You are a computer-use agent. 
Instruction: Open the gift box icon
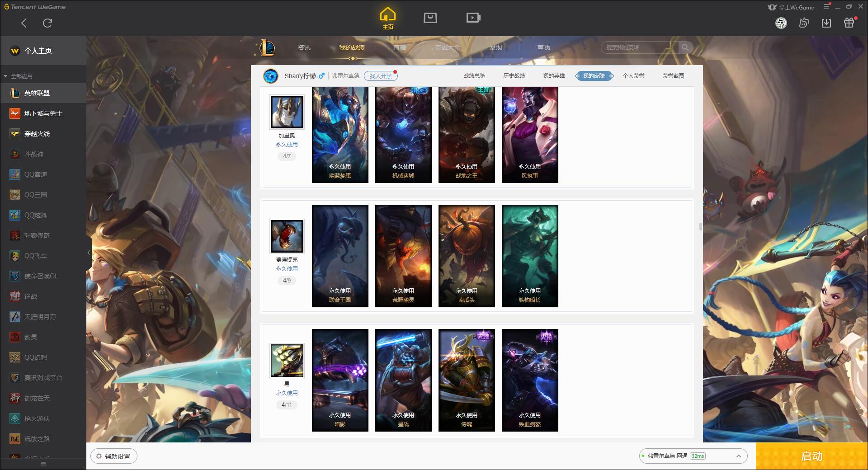tap(849, 23)
